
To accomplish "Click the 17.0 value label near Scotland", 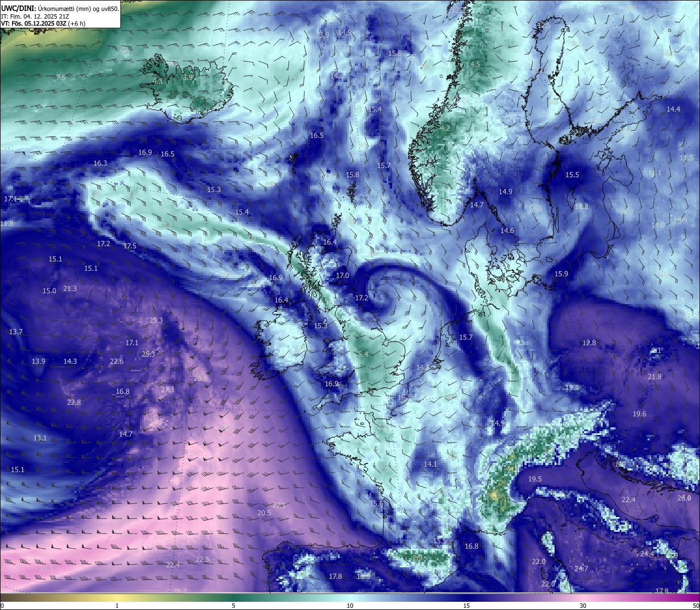I will pyautogui.click(x=342, y=275).
